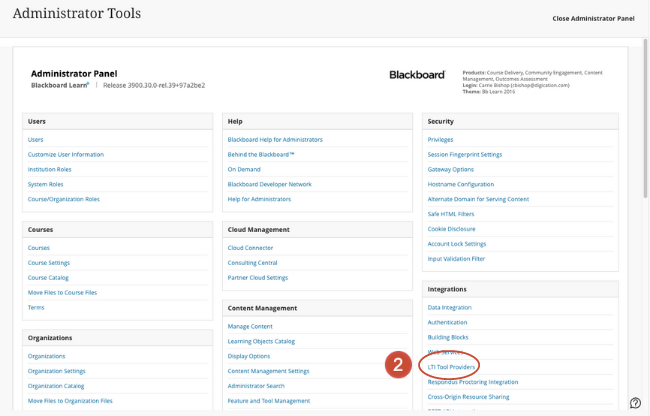
Task: Open Display Options
Action: pos(249,356)
